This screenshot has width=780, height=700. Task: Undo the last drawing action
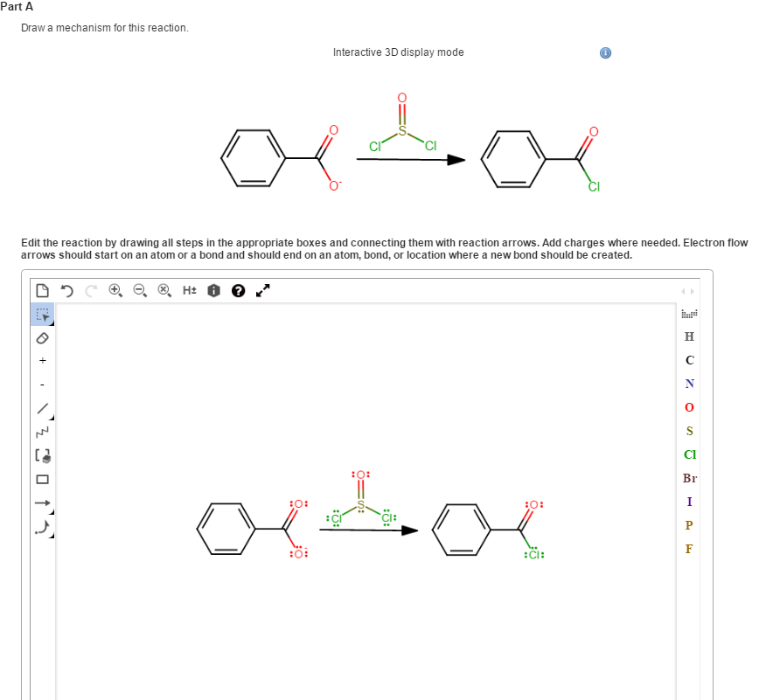click(x=66, y=289)
